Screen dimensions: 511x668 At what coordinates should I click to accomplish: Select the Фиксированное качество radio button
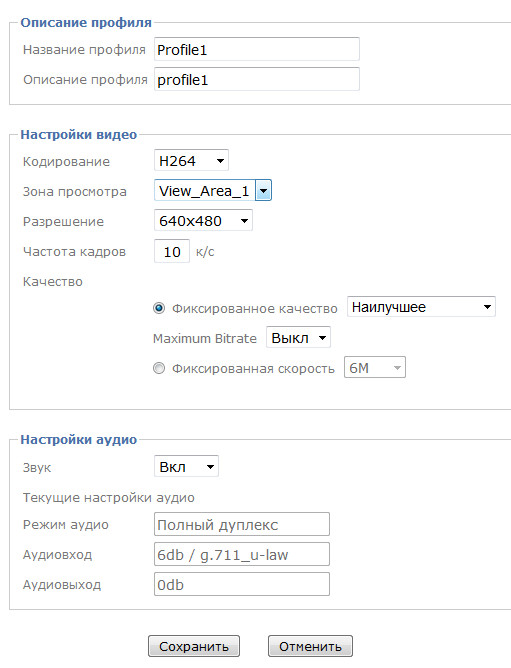(159, 308)
